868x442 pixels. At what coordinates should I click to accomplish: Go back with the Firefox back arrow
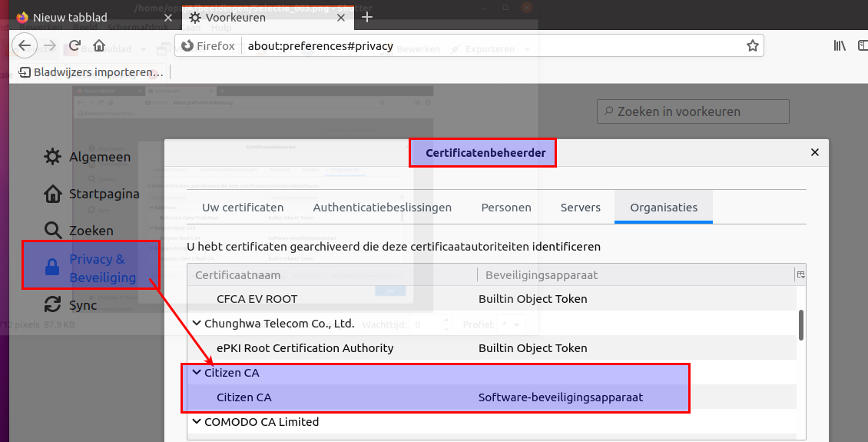[25, 45]
